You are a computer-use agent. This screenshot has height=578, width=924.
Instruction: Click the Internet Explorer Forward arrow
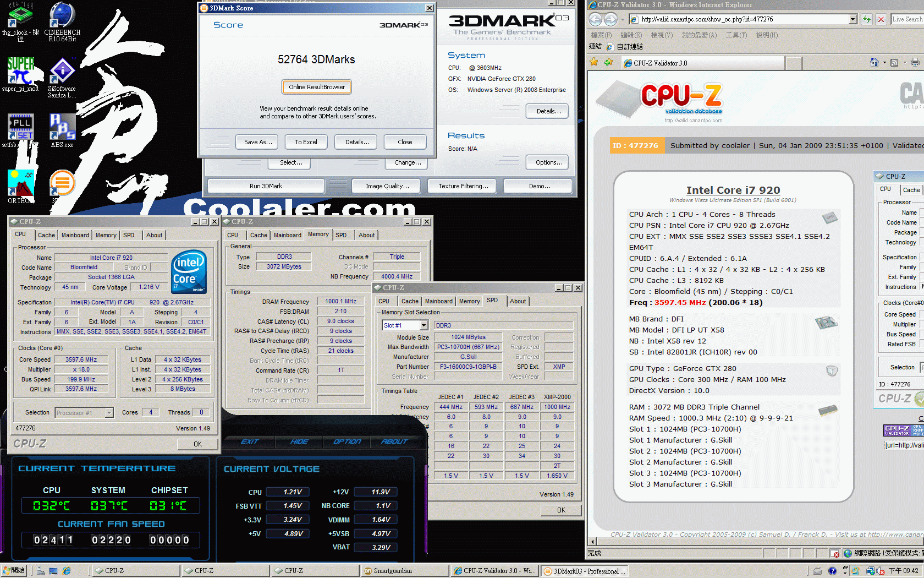tap(610, 19)
